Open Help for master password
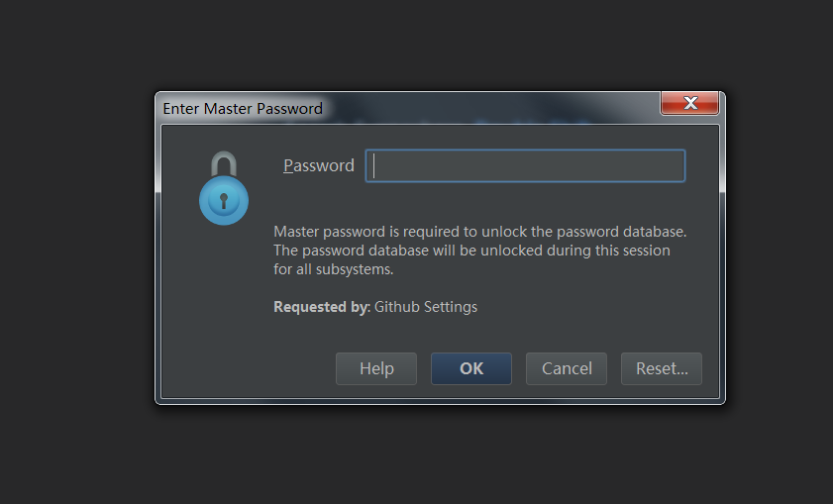The image size is (833, 504). [x=376, y=368]
